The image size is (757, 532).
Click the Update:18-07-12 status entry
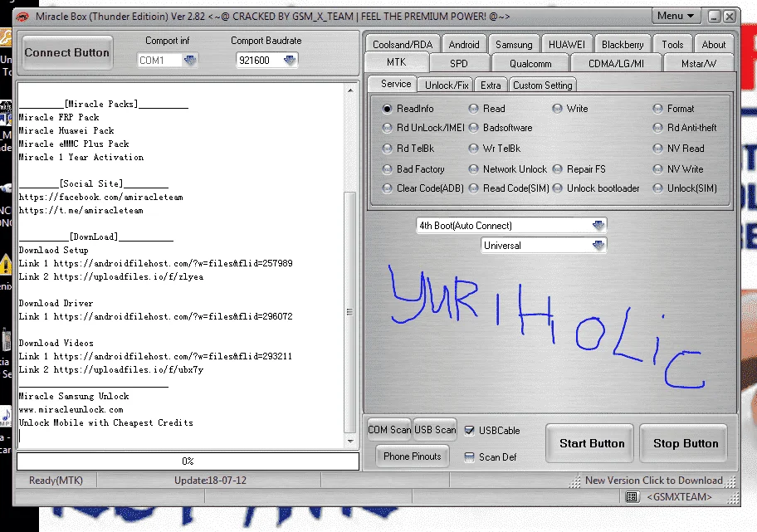(210, 481)
